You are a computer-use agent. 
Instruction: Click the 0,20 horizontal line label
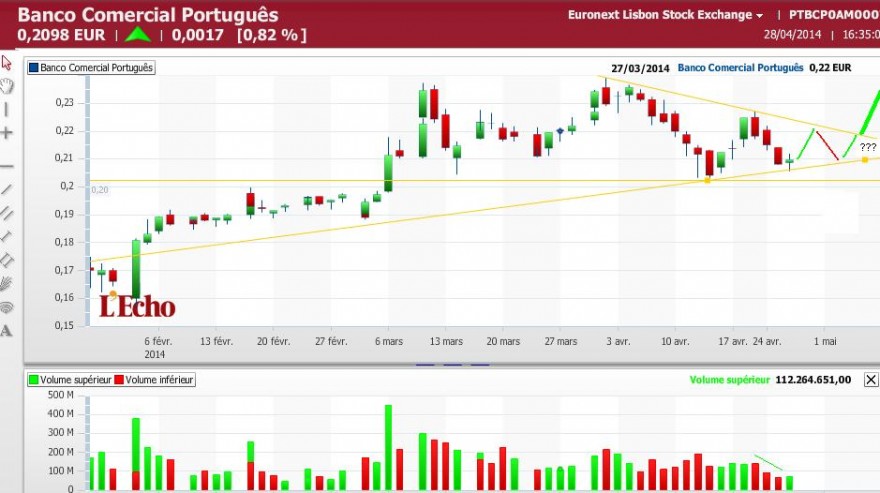(100, 190)
